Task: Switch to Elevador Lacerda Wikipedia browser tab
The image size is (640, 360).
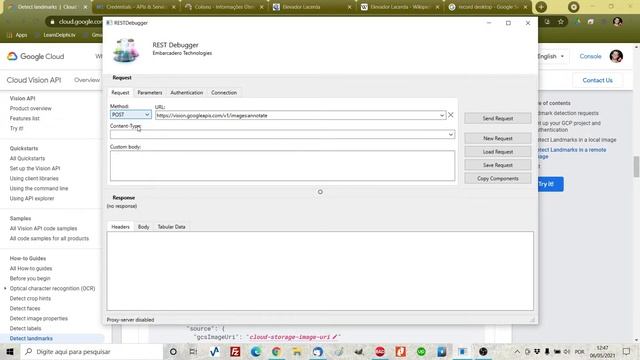Action: tap(399, 7)
